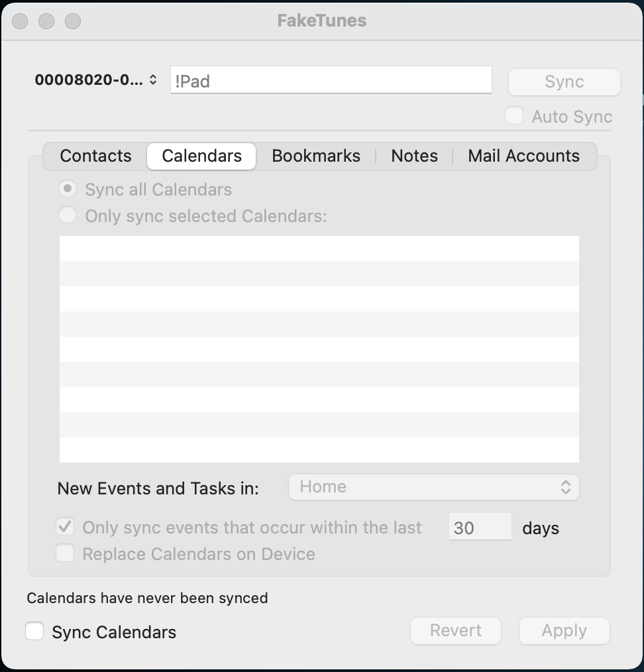Viewport: 644px width, 672px height.
Task: Check Replace Calendars on Device
Action: (x=65, y=553)
